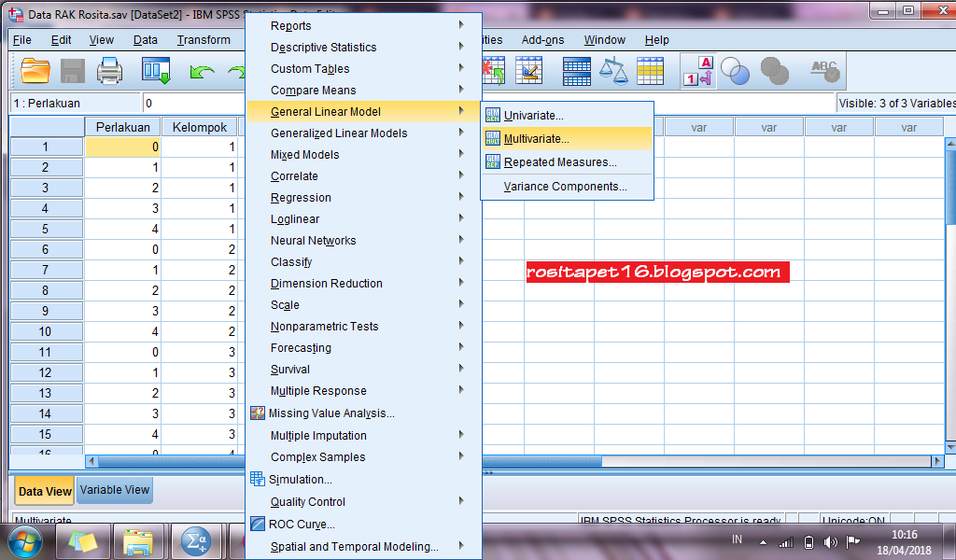The image size is (956, 560).
Task: Click Multivariate menu icon
Action: click(x=493, y=138)
